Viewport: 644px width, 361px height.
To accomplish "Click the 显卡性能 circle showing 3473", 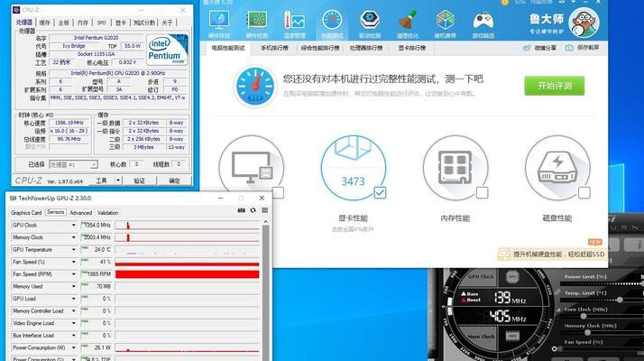I will (x=354, y=168).
